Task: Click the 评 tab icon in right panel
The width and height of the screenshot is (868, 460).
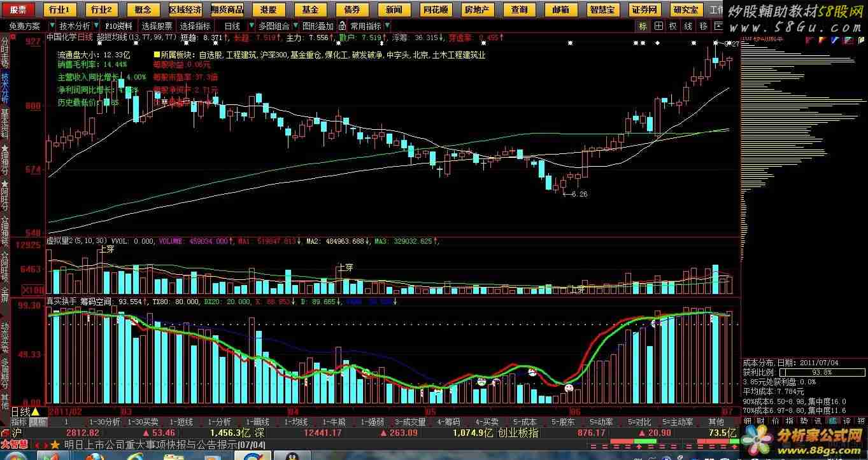Action: [846, 421]
